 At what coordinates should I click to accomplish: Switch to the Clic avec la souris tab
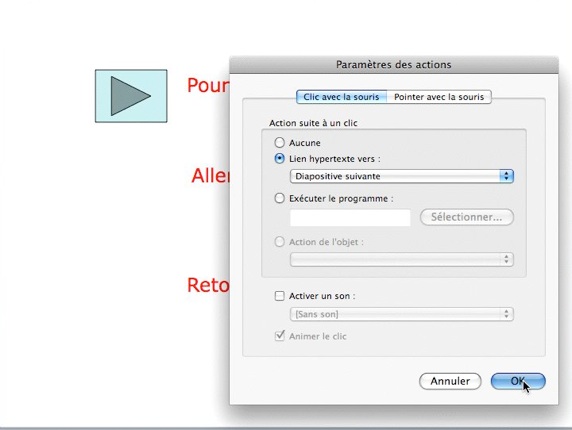click(x=341, y=97)
